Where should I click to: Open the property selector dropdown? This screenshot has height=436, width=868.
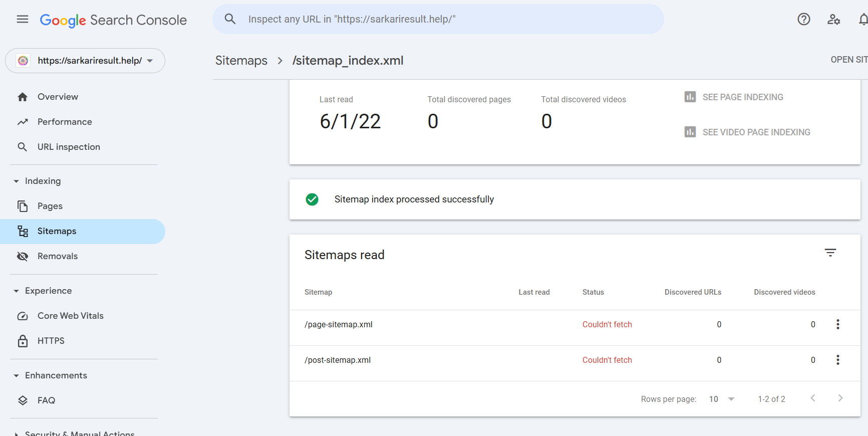point(85,61)
